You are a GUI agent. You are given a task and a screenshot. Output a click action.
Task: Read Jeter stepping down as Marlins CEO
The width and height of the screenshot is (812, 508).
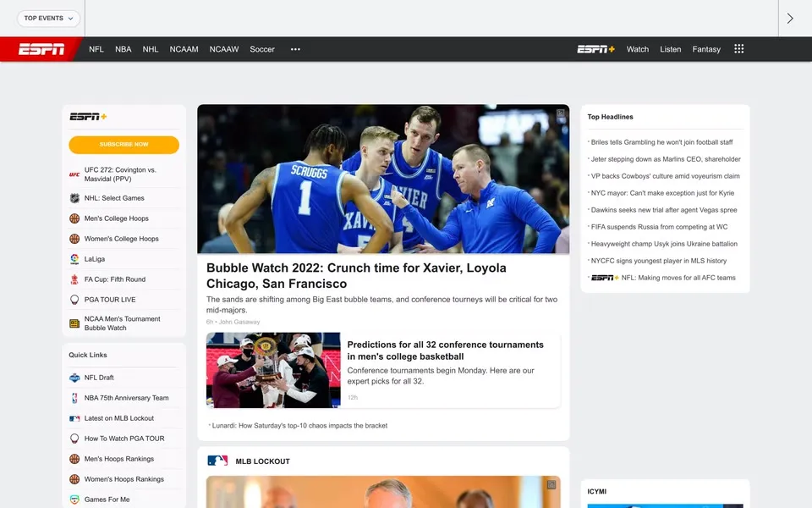click(x=666, y=159)
